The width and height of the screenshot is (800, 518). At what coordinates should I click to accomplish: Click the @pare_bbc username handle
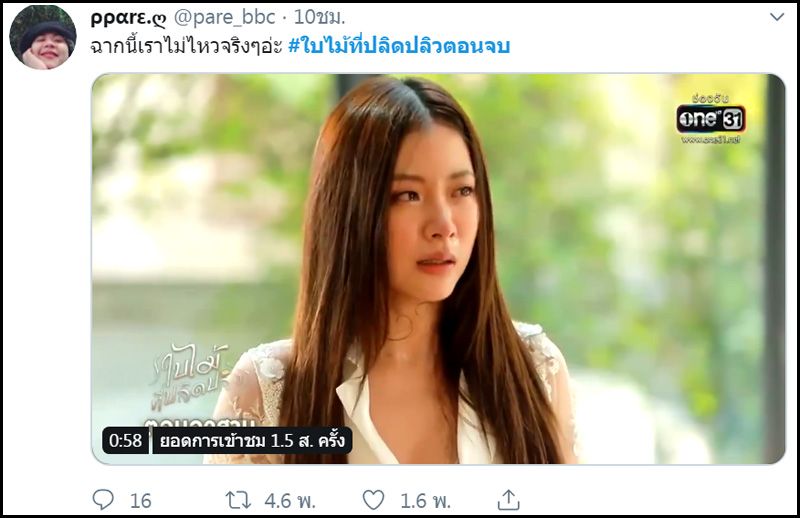(224, 18)
